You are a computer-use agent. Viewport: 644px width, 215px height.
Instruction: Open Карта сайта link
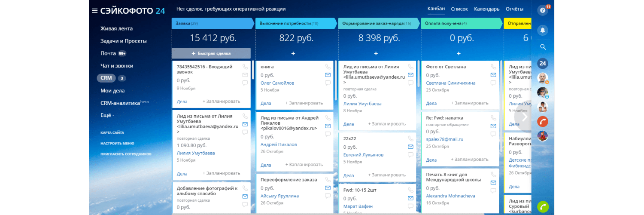112,133
